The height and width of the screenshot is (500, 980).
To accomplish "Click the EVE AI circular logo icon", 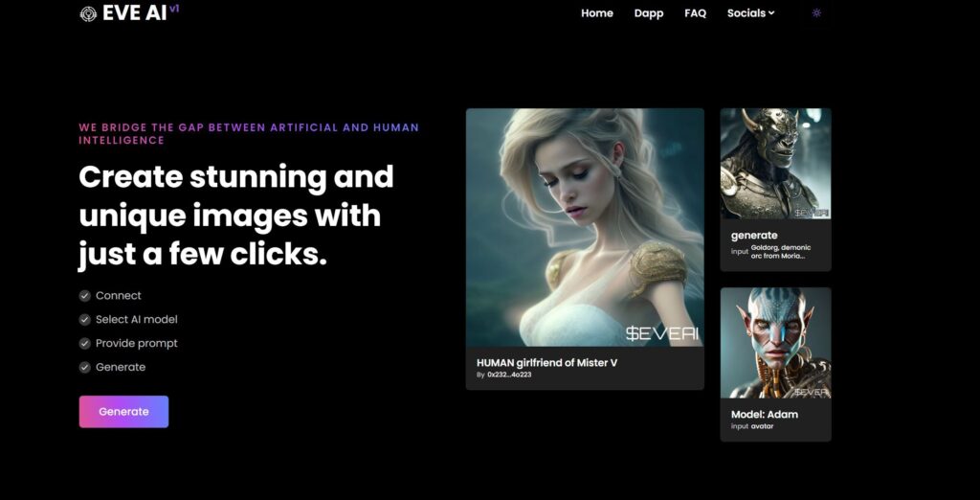I will pyautogui.click(x=88, y=14).
